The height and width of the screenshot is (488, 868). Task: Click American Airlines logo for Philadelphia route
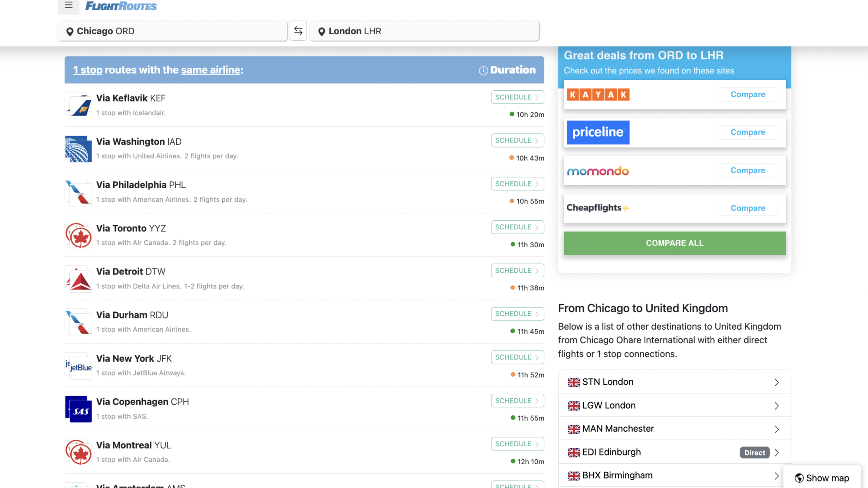79,192
